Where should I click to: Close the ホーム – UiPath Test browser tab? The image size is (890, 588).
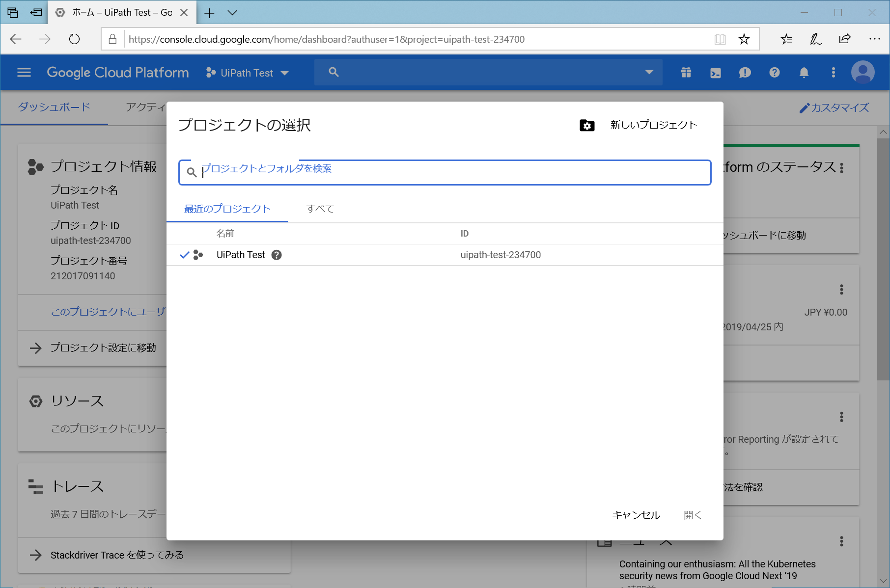184,13
